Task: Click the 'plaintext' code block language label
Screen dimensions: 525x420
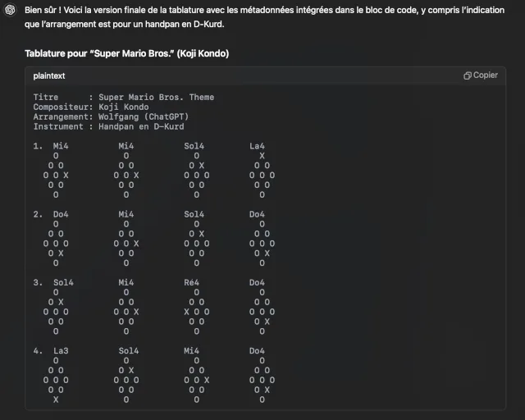Action: [49, 76]
